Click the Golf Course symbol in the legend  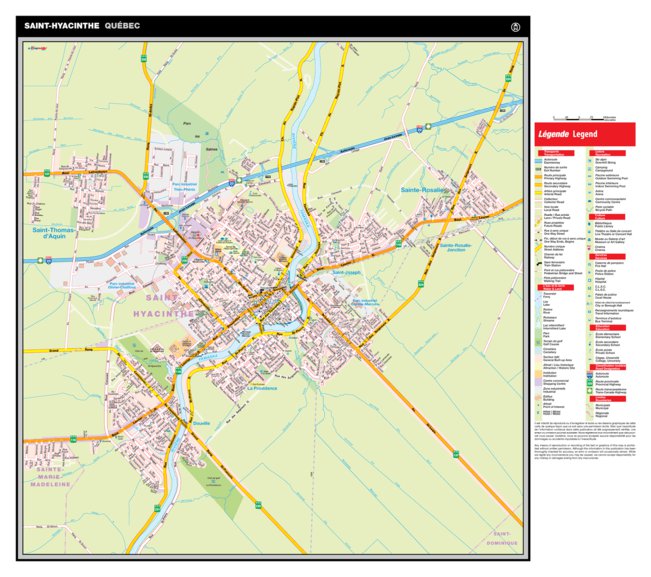[x=538, y=342]
